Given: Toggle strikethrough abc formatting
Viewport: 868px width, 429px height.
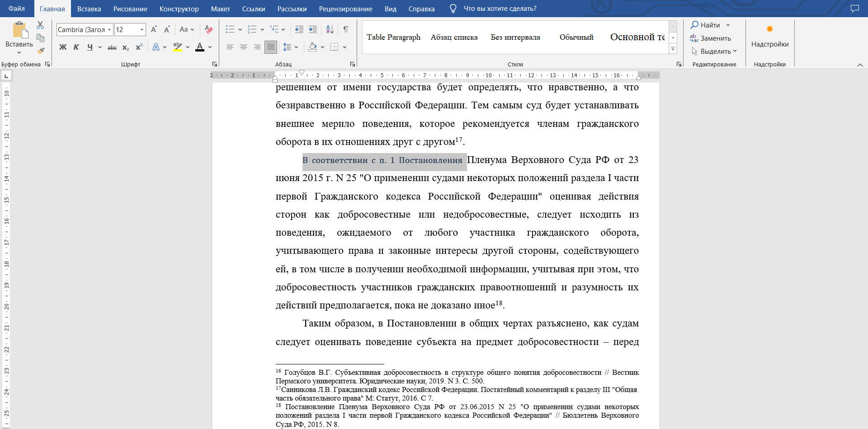Looking at the screenshot, I should tap(112, 47).
